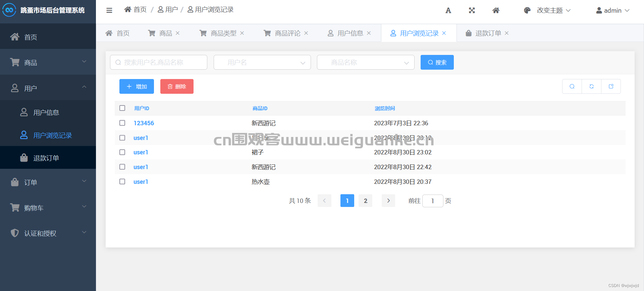Open 用户信息 in the sidebar
644x291 pixels.
(48, 112)
